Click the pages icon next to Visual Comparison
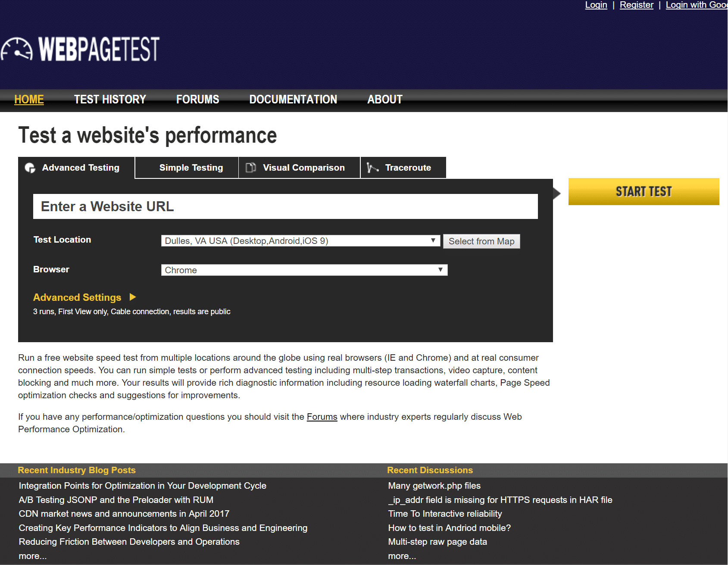Image resolution: width=728 pixels, height=565 pixels. click(250, 167)
